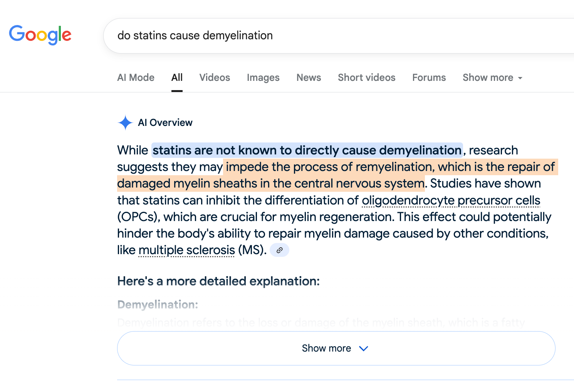Open the News tab
The width and height of the screenshot is (574, 392).
pyautogui.click(x=309, y=78)
